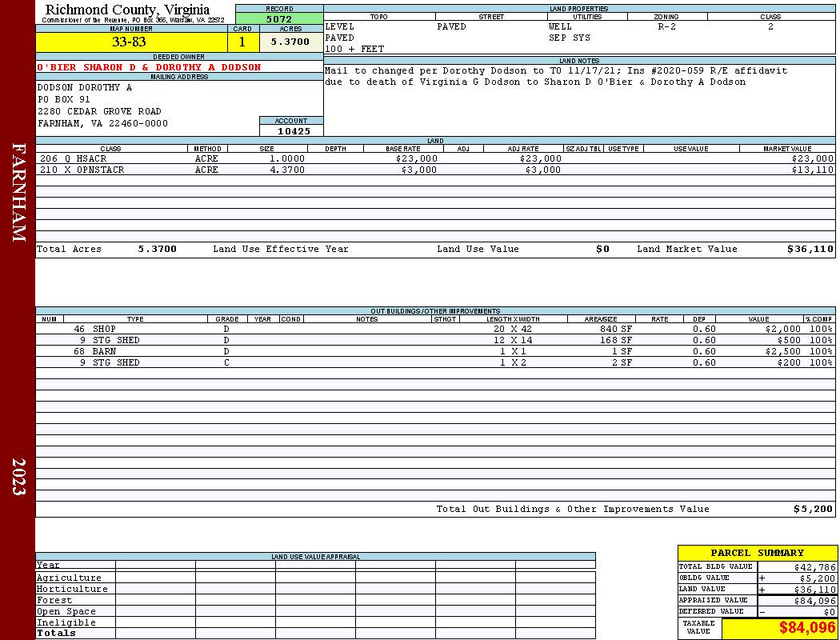Select the Open Space row label

tap(66, 612)
